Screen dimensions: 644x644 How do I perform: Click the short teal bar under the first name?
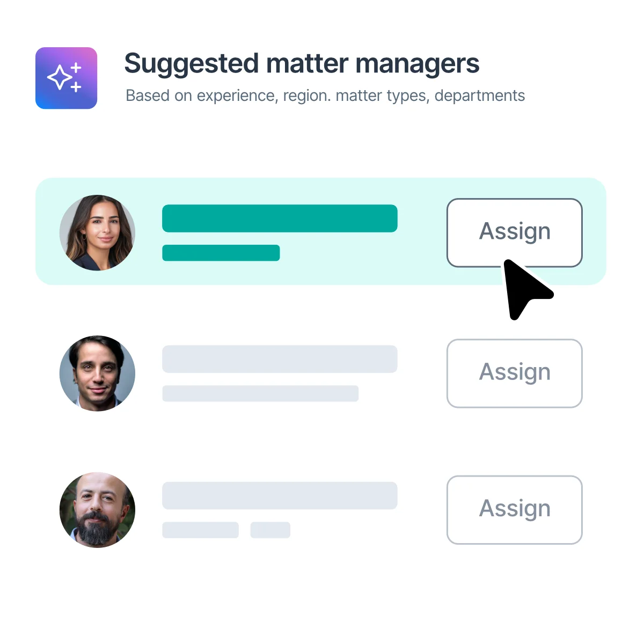click(x=221, y=253)
